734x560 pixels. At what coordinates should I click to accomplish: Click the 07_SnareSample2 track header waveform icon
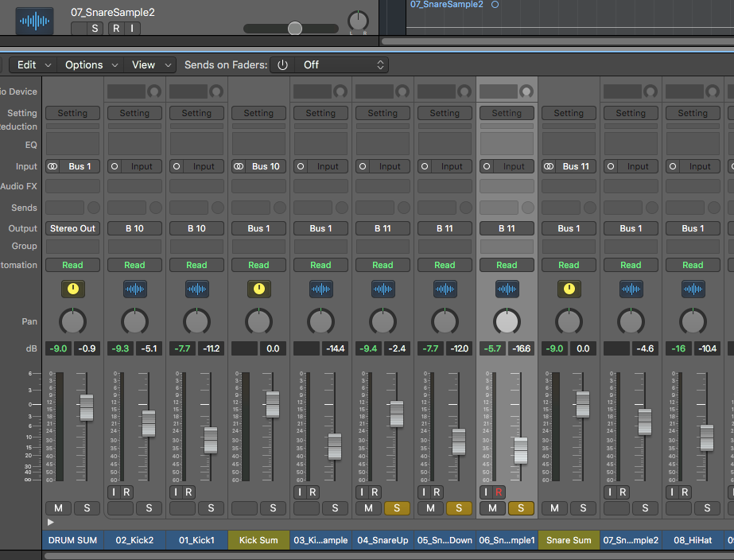tap(34, 21)
